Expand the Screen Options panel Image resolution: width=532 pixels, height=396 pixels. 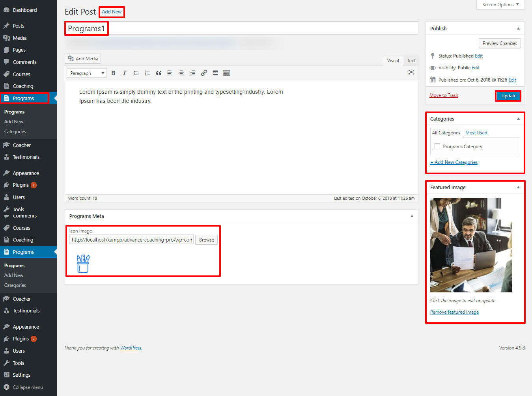500,5
